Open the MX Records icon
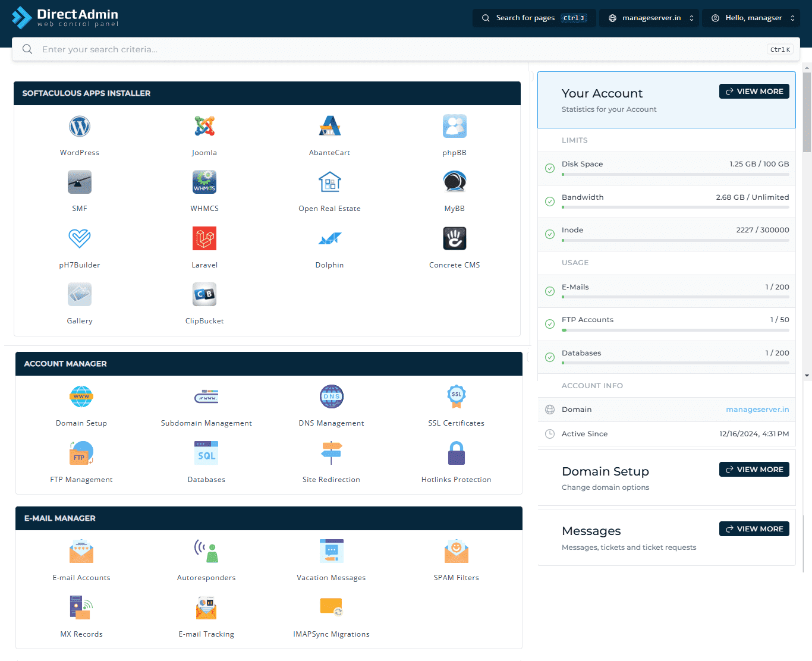This screenshot has width=812, height=661. click(81, 608)
